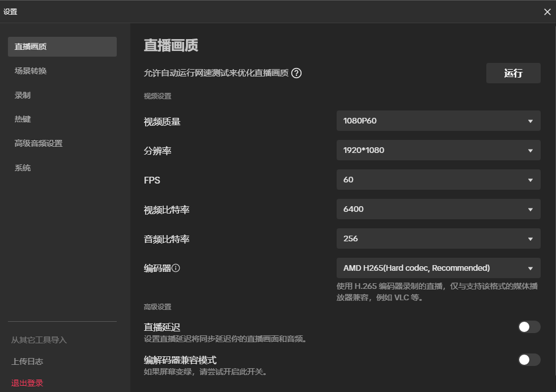Screen dimensions: 556x392
Task: Click the 运行 button
Action: point(513,73)
